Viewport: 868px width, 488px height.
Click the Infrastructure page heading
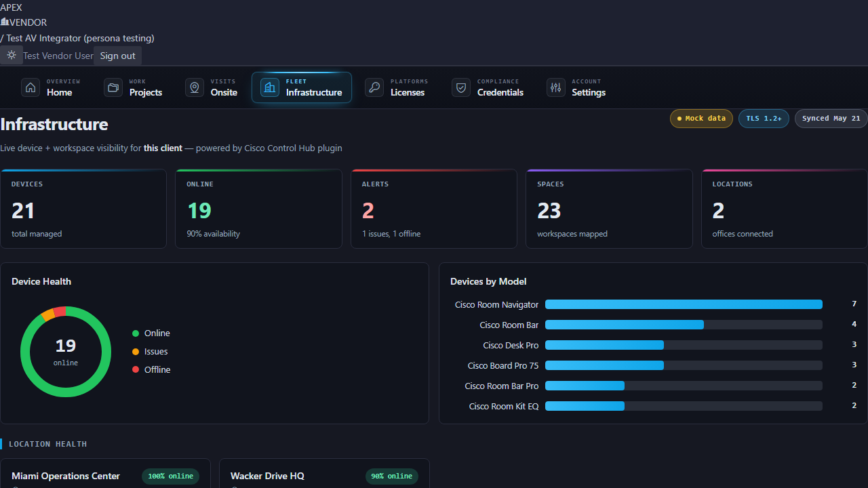[54, 124]
